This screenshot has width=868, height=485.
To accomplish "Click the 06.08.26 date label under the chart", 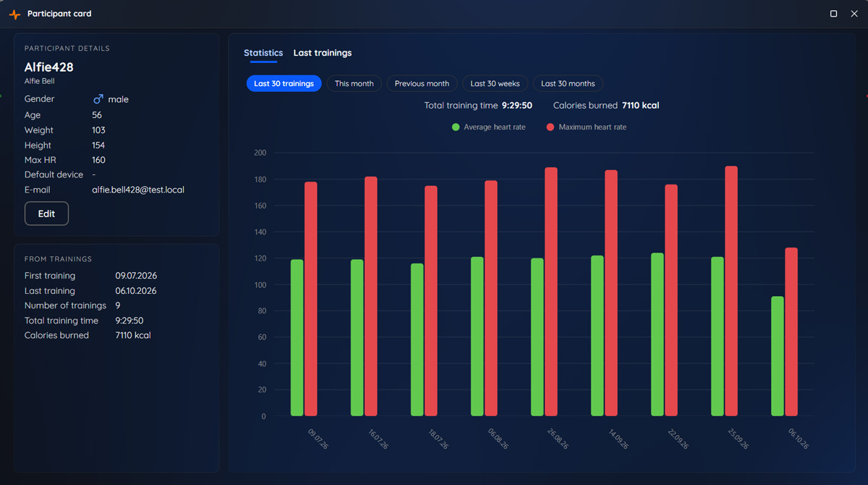I will 498,439.
